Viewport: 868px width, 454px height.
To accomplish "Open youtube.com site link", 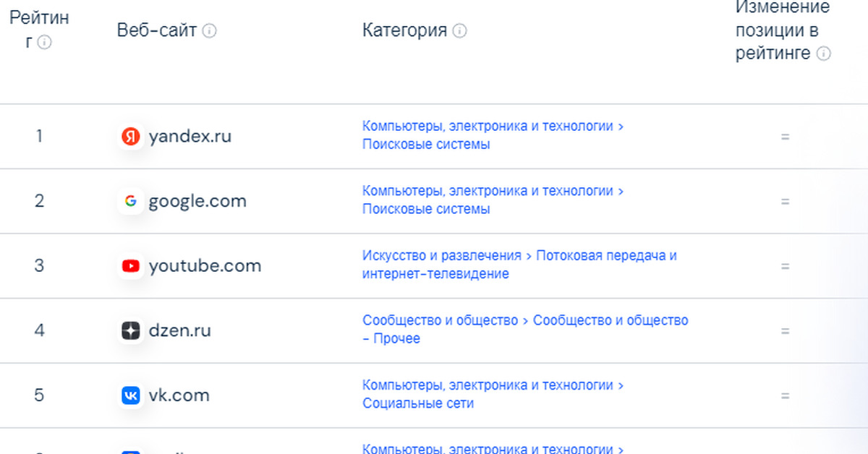I will tap(205, 266).
